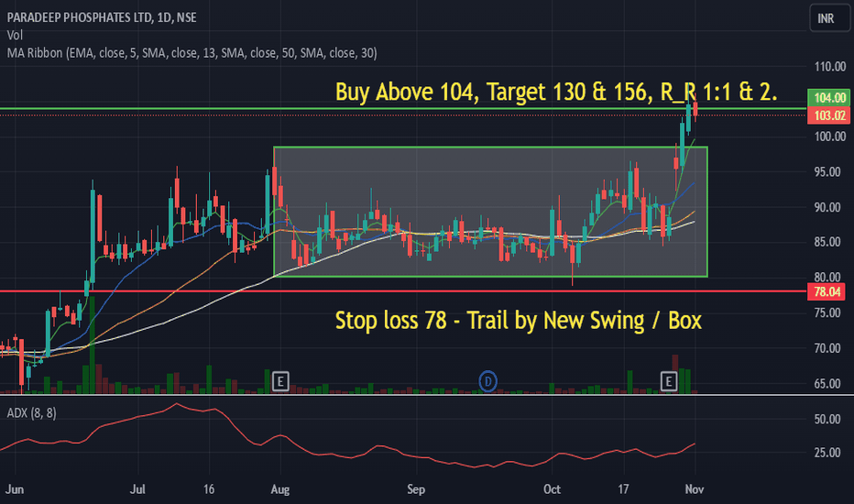Click the green 104.00 price label
Image resolution: width=854 pixels, height=504 pixels.
pos(829,97)
